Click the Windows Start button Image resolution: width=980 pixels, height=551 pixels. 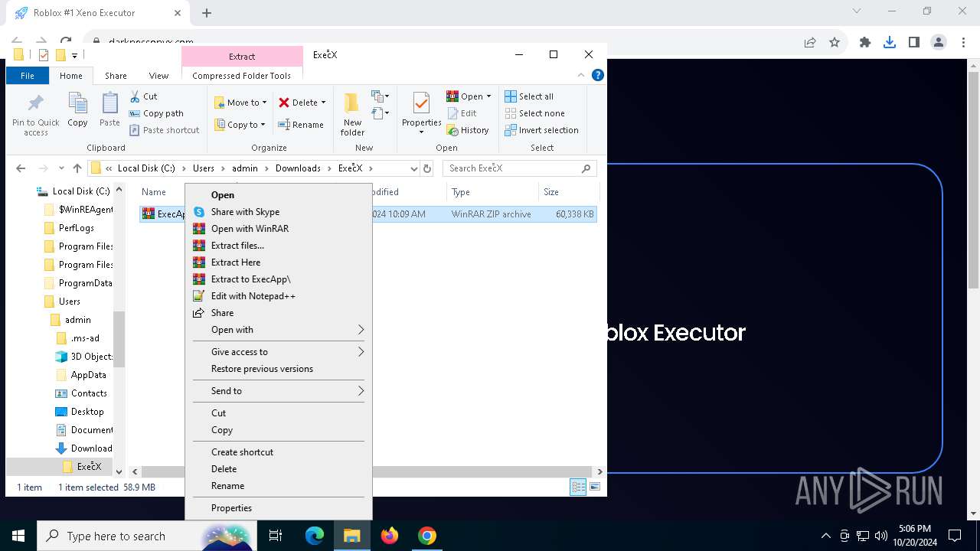[18, 536]
